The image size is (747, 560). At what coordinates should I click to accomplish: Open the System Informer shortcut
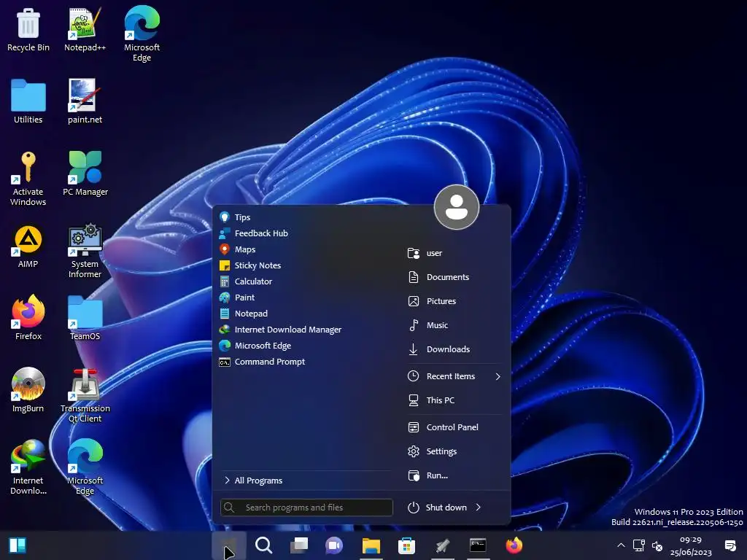click(85, 251)
